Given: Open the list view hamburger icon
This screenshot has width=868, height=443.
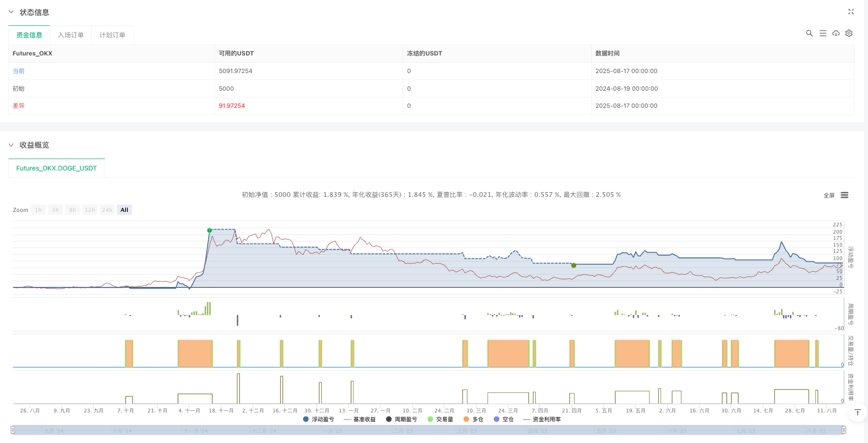Looking at the screenshot, I should (822, 33).
